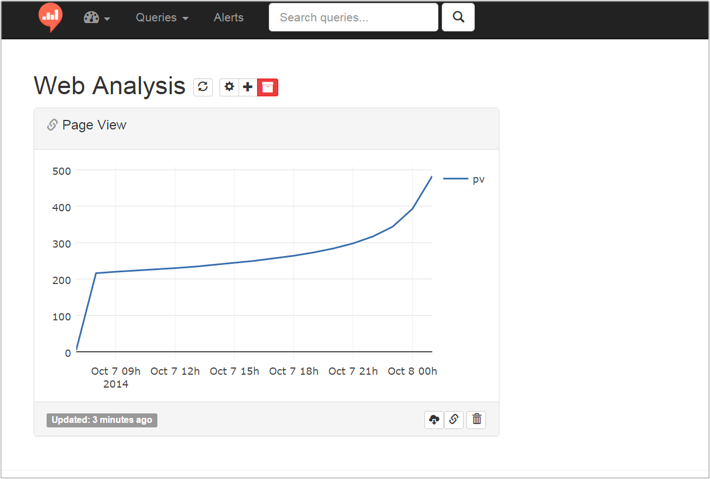Focus the Search queries input field
710x479 pixels.
click(x=353, y=18)
